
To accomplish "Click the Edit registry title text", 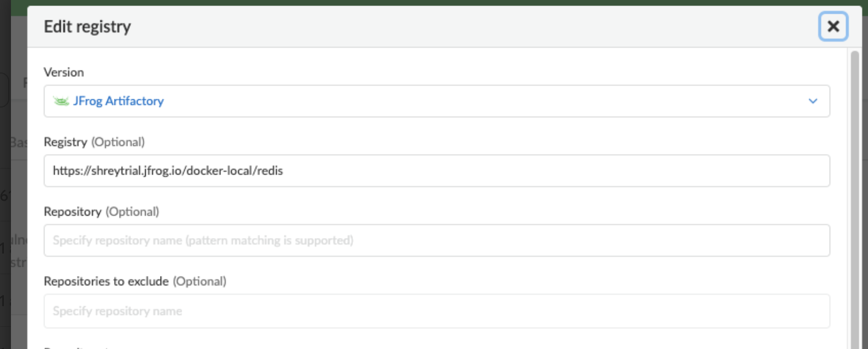I will click(x=87, y=26).
